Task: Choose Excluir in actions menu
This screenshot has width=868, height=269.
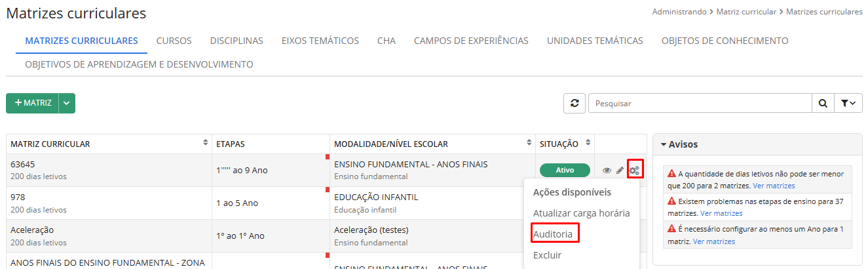Action: (x=548, y=255)
